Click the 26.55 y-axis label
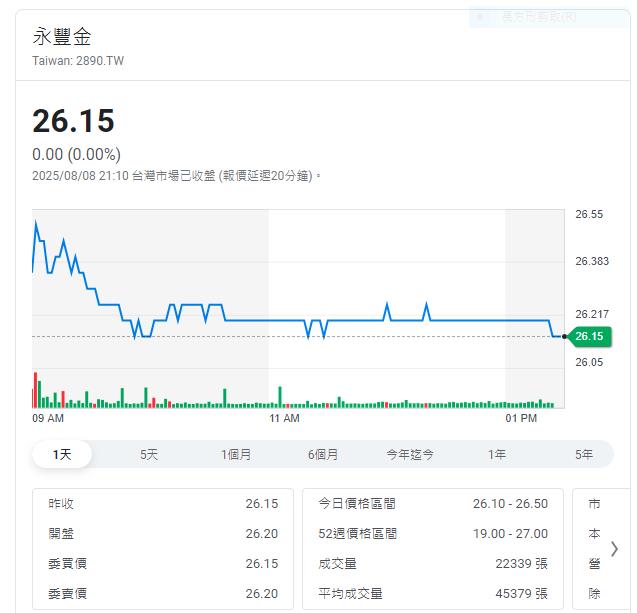Viewport: 637px width, 613px height. (x=589, y=214)
